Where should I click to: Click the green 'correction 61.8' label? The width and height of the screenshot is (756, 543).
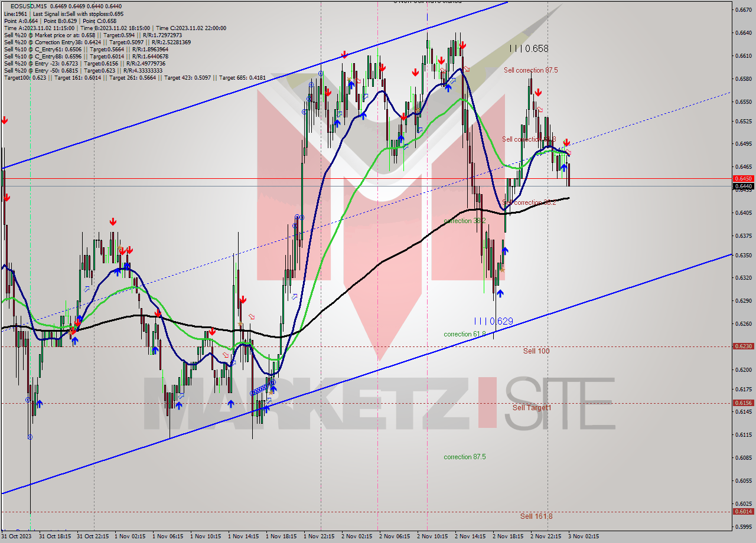tap(465, 334)
